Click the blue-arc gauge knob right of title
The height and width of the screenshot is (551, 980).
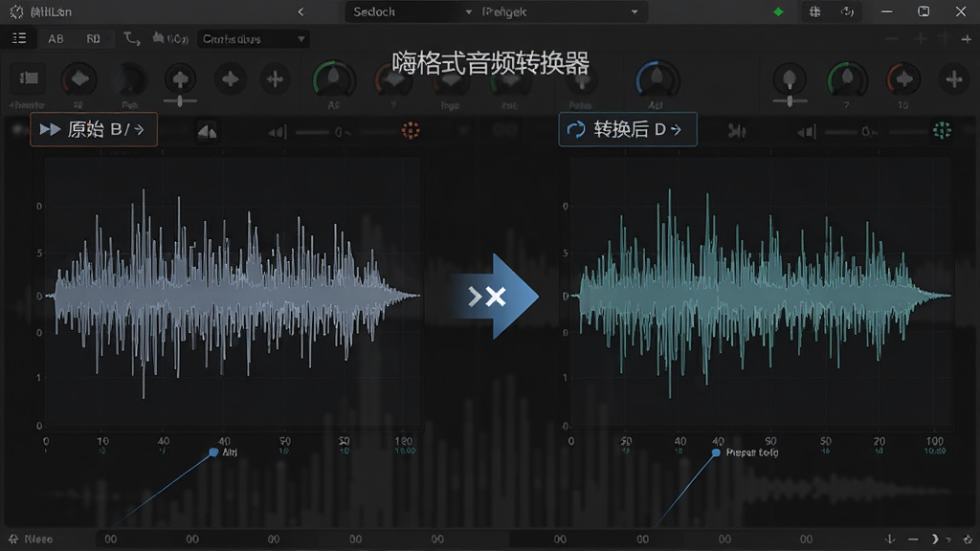pyautogui.click(x=657, y=80)
